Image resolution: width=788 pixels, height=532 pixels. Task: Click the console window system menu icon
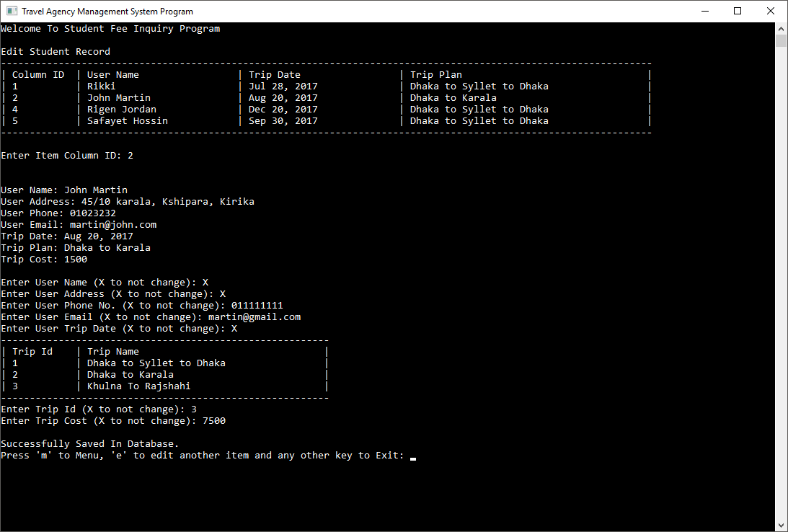coord(10,11)
